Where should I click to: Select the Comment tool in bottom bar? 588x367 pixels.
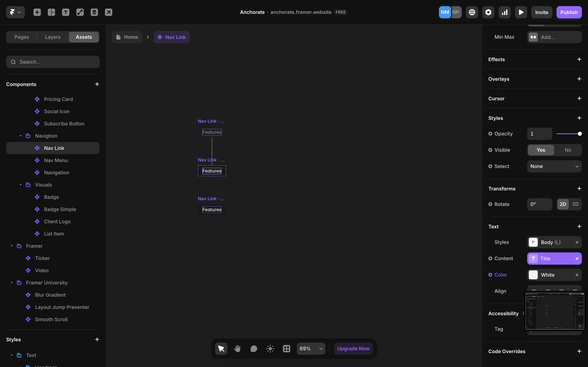pyautogui.click(x=254, y=349)
